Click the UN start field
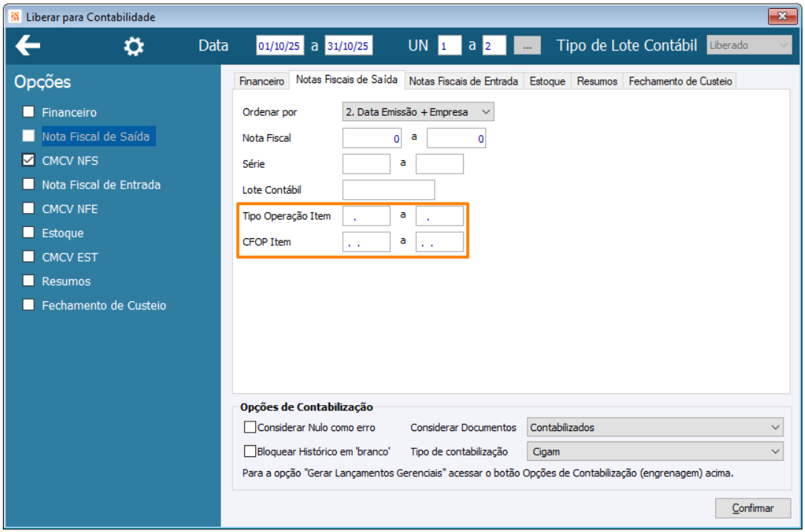This screenshot has width=805, height=532. coord(450,46)
